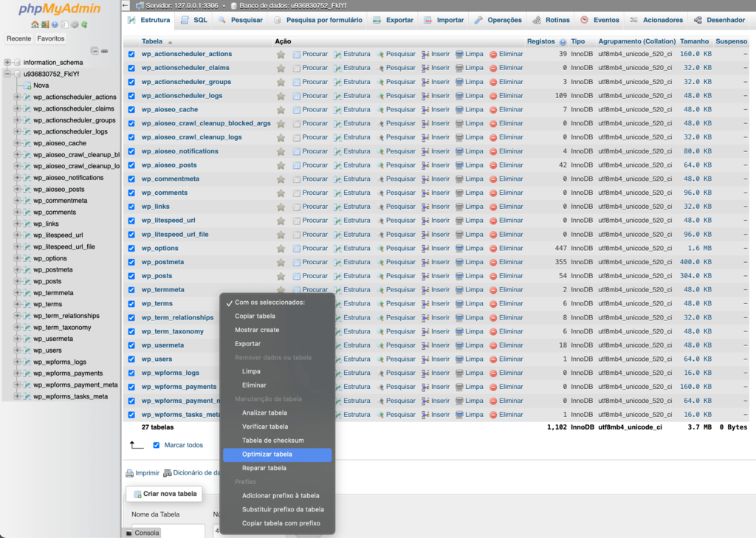Expand wp_actionscheduler_actions in the tree
Screen dimensions: 756x538
click(18, 97)
